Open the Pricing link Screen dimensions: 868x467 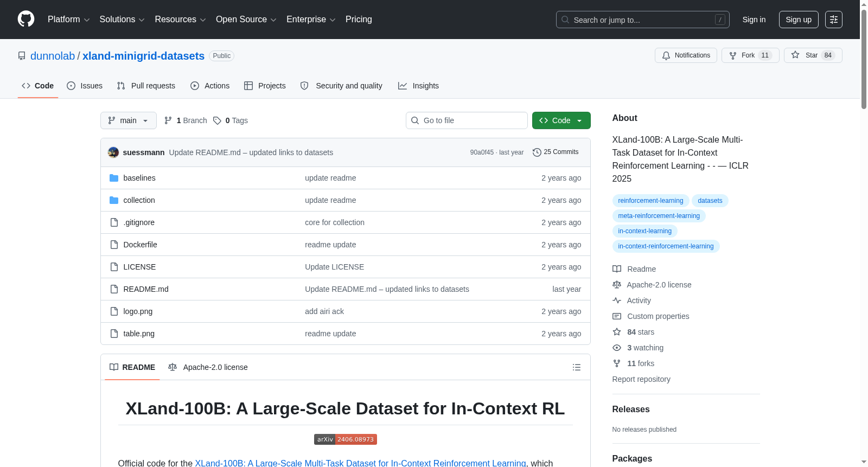tap(359, 20)
